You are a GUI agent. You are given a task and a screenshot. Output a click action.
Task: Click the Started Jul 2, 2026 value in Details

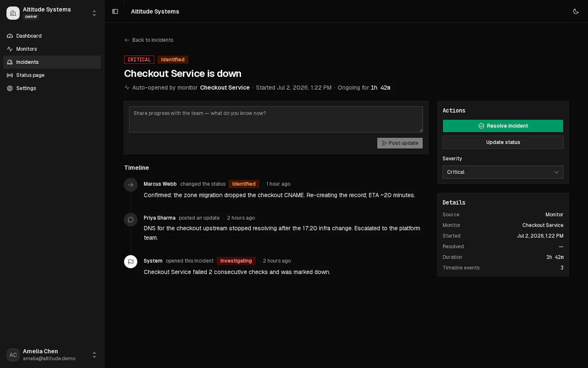(x=540, y=236)
